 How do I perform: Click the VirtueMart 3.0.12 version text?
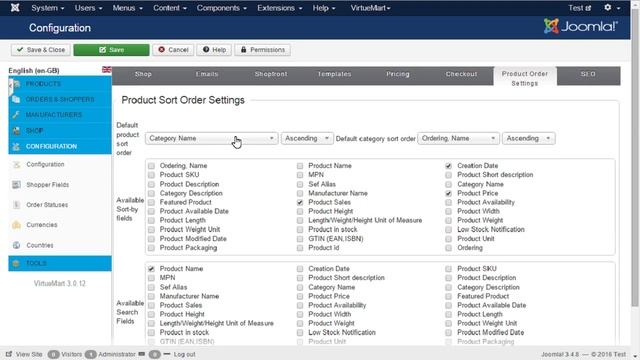(60, 283)
